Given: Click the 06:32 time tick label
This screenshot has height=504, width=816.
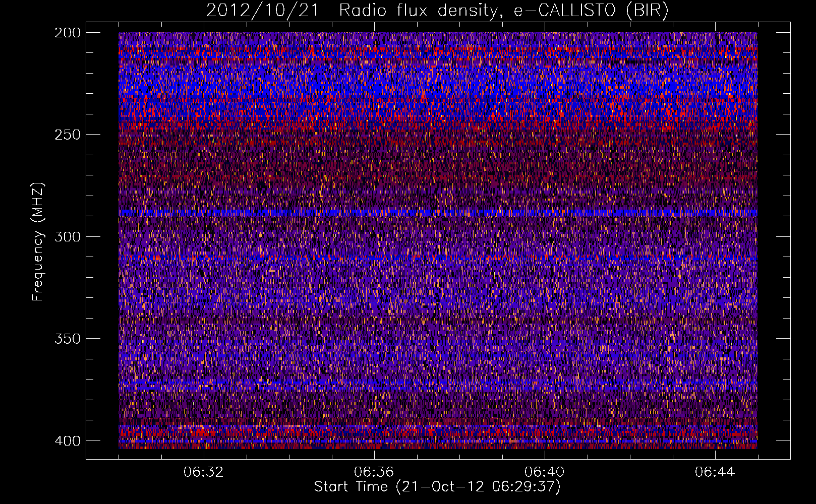Looking at the screenshot, I should pos(204,472).
